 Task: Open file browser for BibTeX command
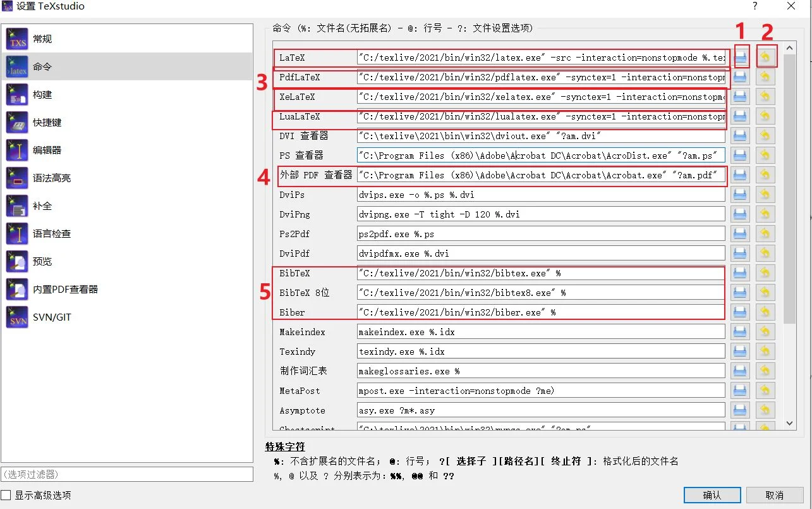click(741, 273)
